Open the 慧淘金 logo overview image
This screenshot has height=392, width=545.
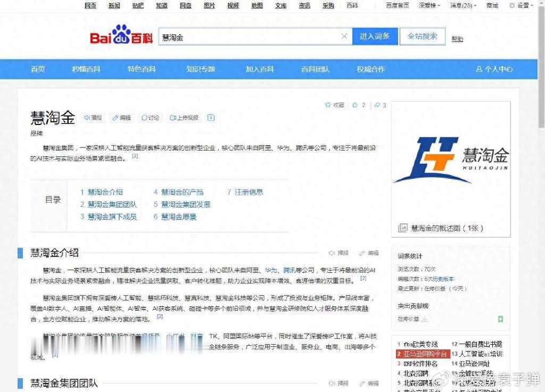(451, 160)
